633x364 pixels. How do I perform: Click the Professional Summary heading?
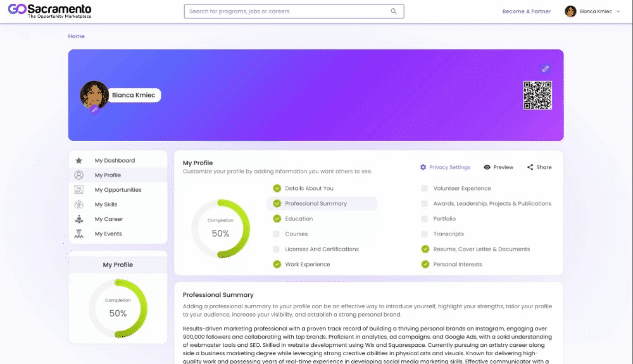point(218,295)
